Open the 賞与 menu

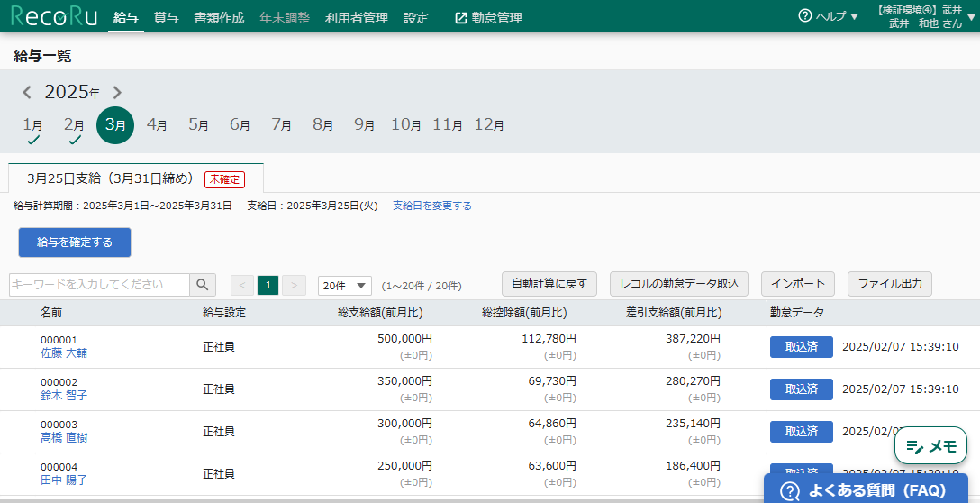[167, 17]
